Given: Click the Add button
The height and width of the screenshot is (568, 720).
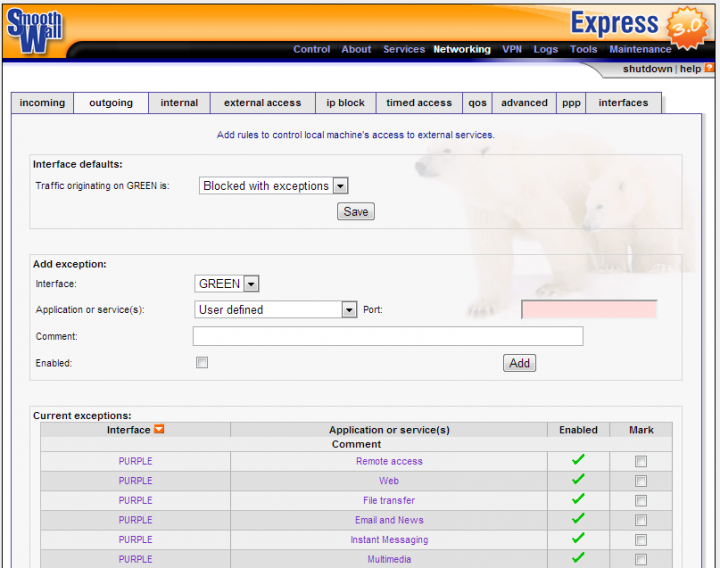Looking at the screenshot, I should [519, 363].
